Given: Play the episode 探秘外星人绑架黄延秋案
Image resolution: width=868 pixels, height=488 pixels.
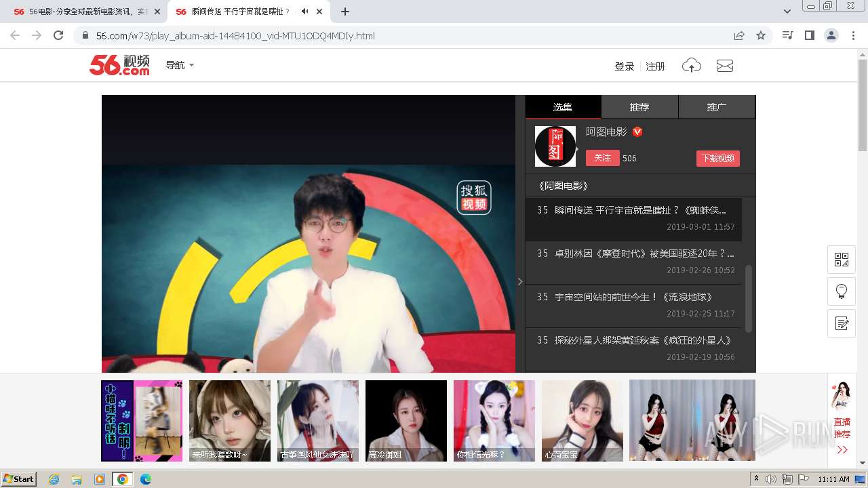Looking at the screenshot, I should click(x=633, y=349).
